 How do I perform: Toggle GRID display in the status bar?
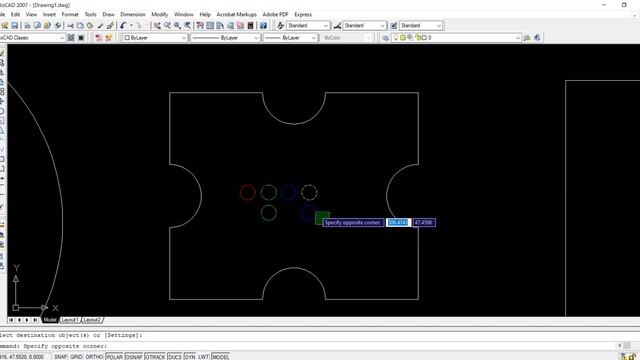(x=76, y=357)
